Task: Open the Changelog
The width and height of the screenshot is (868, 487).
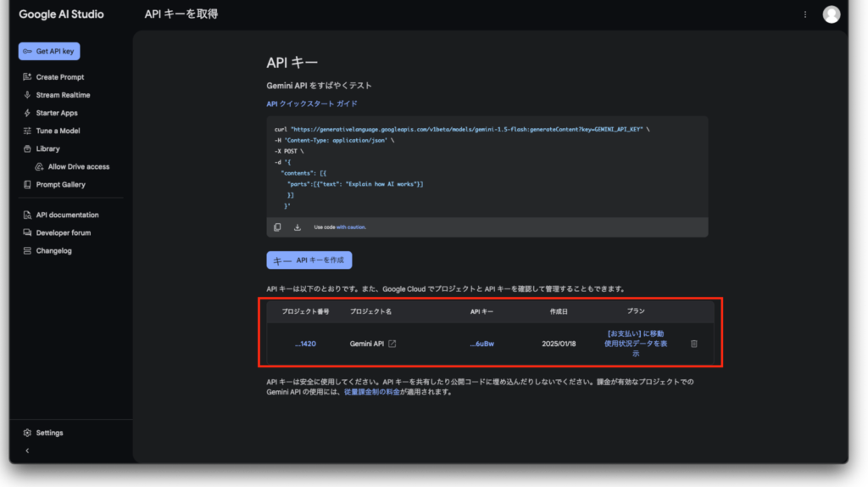Action: [x=53, y=250]
